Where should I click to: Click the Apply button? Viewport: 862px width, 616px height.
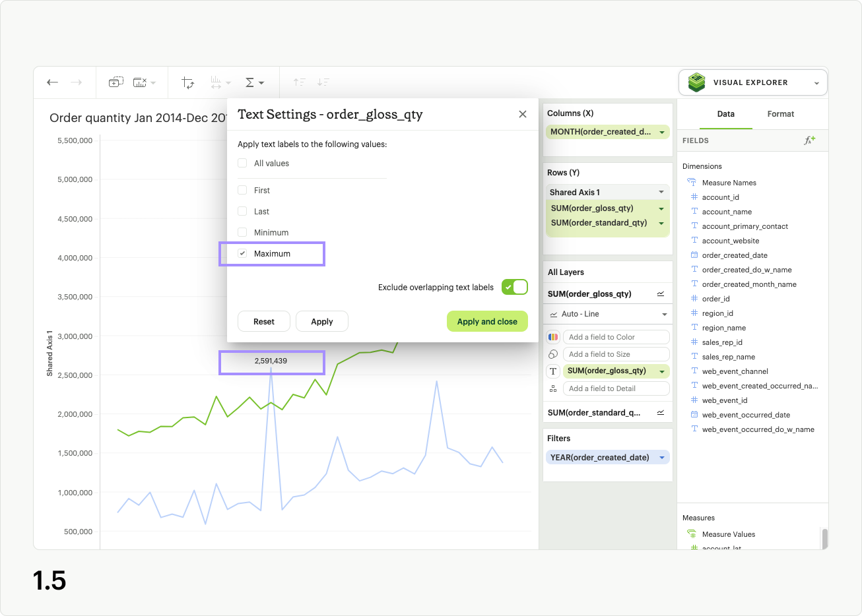coord(322,321)
